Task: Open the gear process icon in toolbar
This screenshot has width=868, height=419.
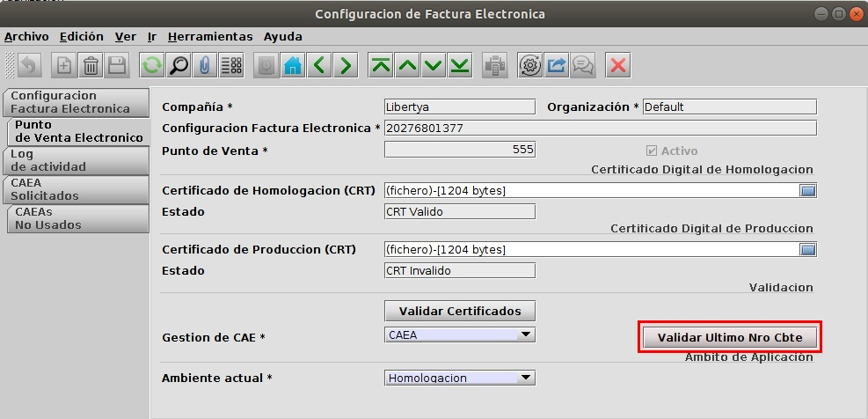Action: [530, 66]
